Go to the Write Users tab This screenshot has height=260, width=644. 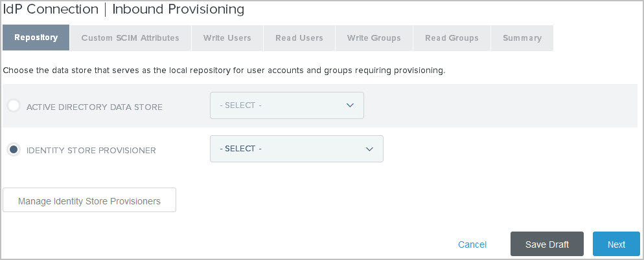[227, 38]
